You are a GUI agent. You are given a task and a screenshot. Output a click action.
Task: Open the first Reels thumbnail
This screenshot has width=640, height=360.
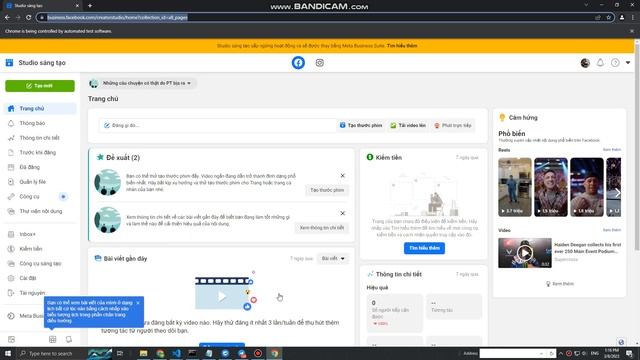[x=515, y=187]
